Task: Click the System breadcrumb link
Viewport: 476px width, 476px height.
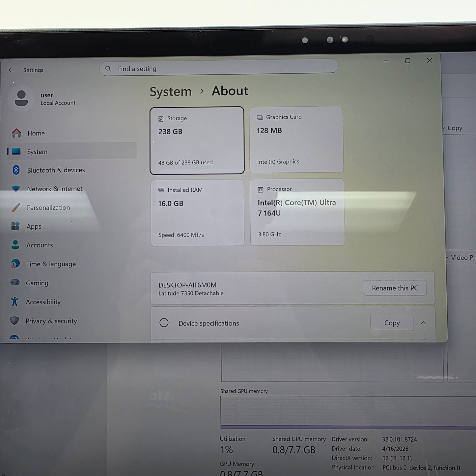Action: [x=171, y=92]
